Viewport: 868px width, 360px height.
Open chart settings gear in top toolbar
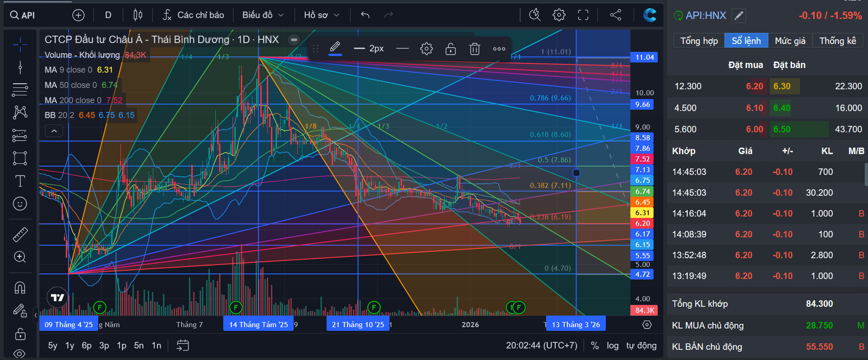click(x=559, y=15)
